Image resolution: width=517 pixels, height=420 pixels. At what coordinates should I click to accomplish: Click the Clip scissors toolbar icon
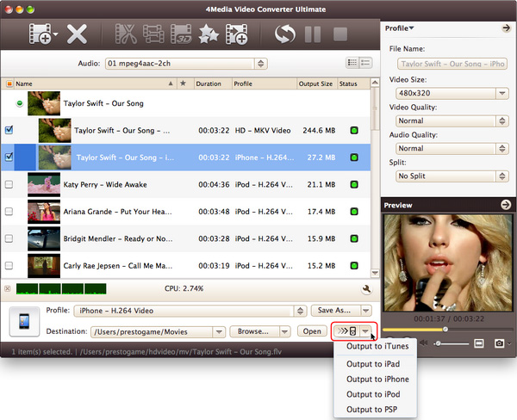click(122, 34)
